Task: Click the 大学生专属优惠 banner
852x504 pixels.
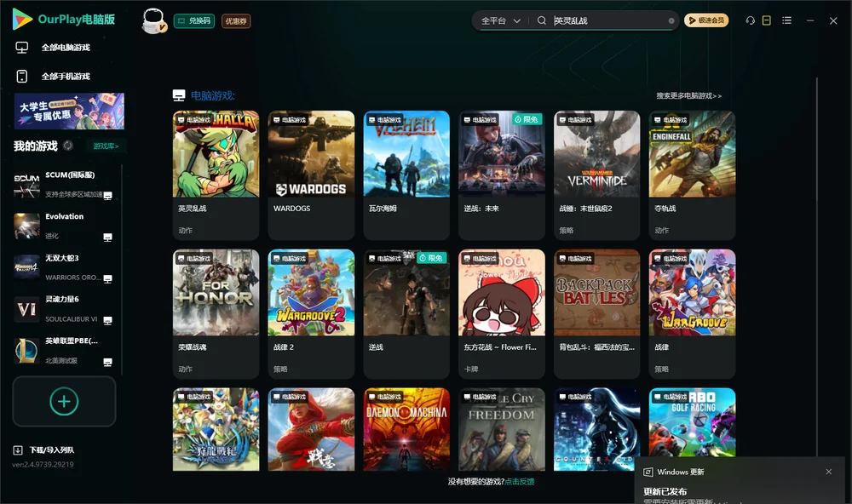Action: tap(70, 111)
